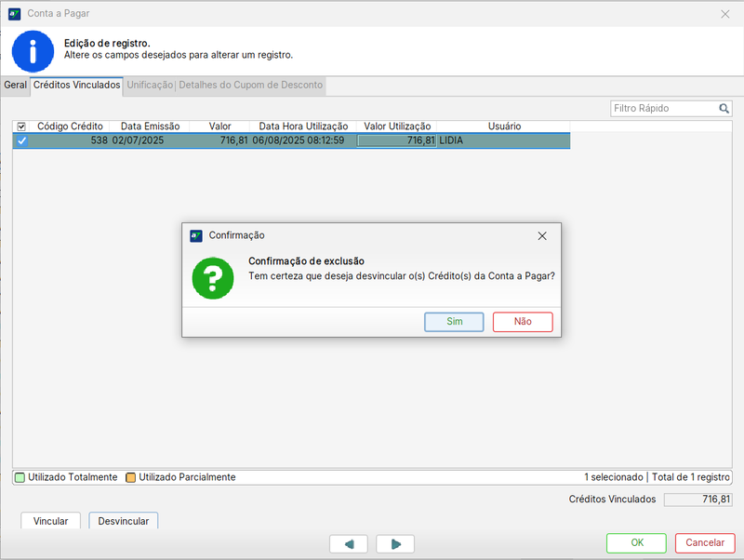Confirm unlinking by pressing Sim
This screenshot has width=744, height=560.
point(454,322)
